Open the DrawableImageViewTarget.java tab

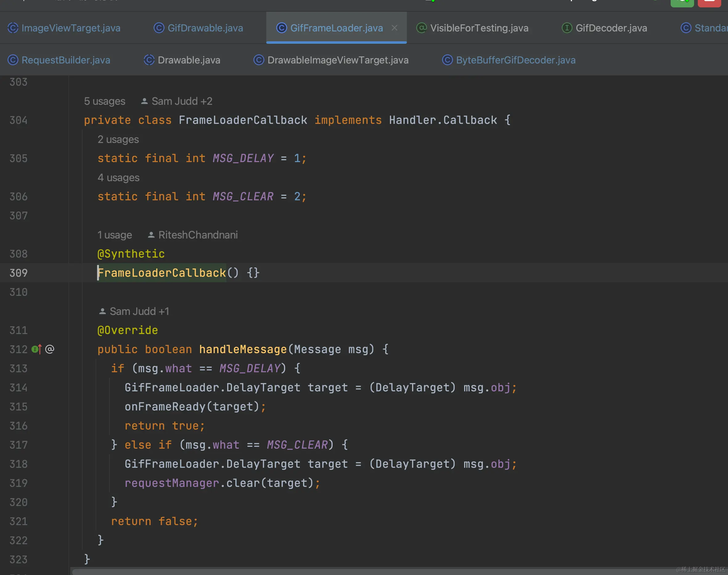click(337, 60)
